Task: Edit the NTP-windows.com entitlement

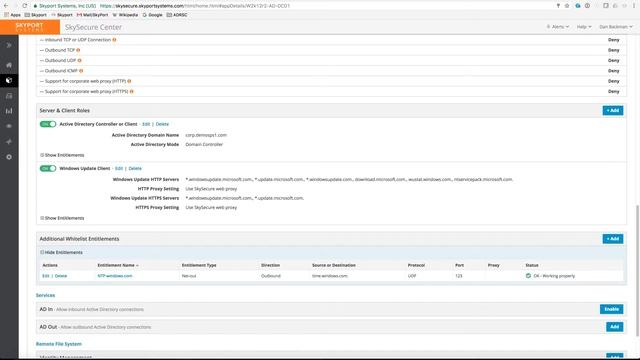Action: pos(46,276)
